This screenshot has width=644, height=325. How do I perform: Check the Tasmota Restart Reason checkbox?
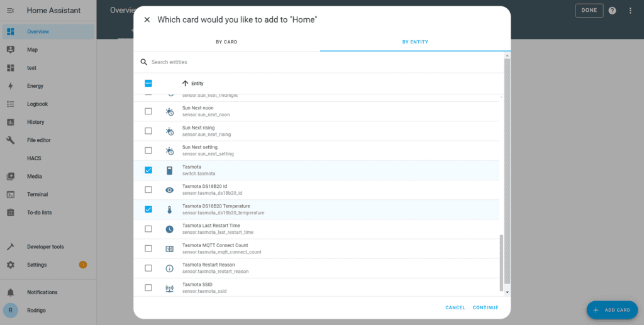[x=148, y=268]
